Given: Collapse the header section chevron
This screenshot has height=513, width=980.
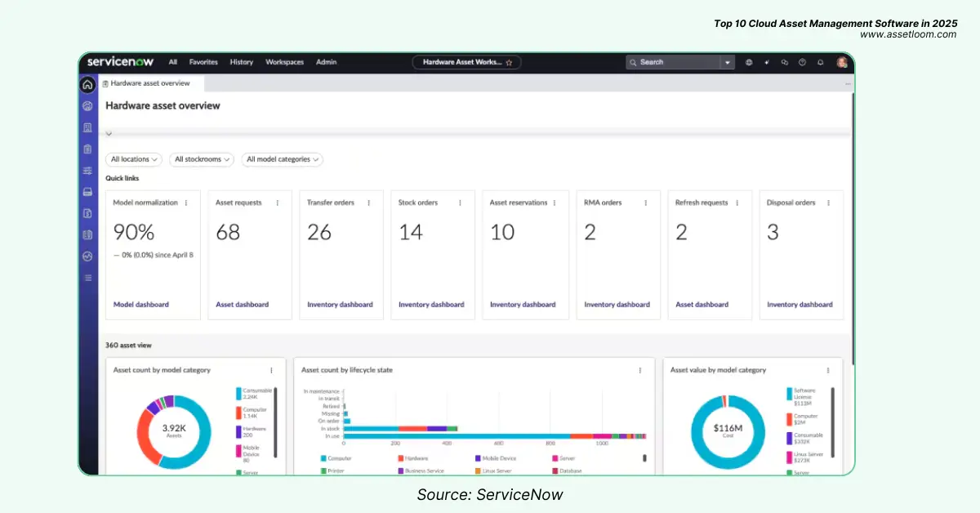Looking at the screenshot, I should tap(109, 132).
